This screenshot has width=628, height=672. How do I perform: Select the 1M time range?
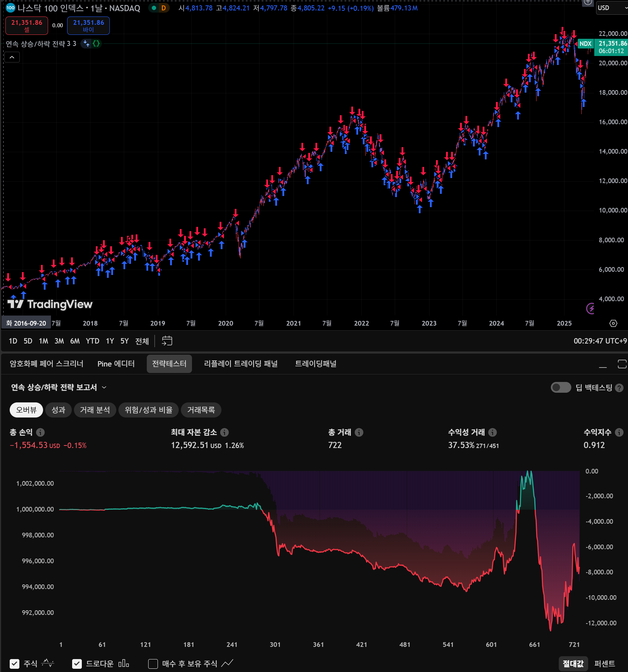coord(43,341)
